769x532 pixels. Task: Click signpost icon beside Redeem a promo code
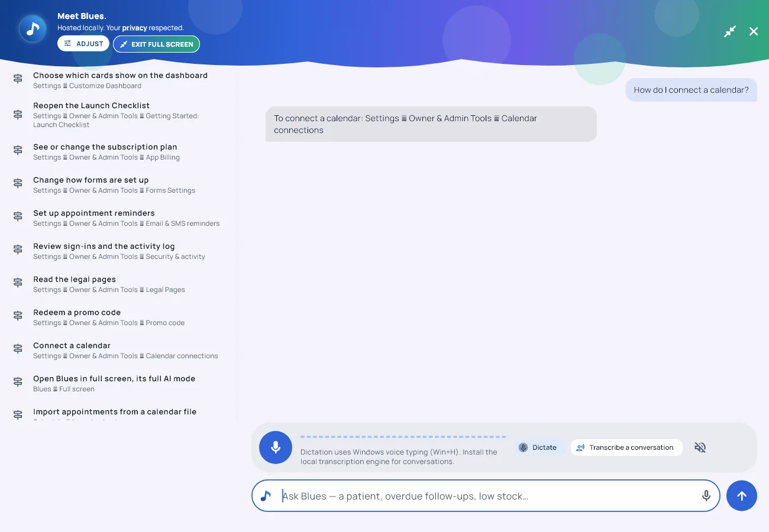tap(18, 316)
